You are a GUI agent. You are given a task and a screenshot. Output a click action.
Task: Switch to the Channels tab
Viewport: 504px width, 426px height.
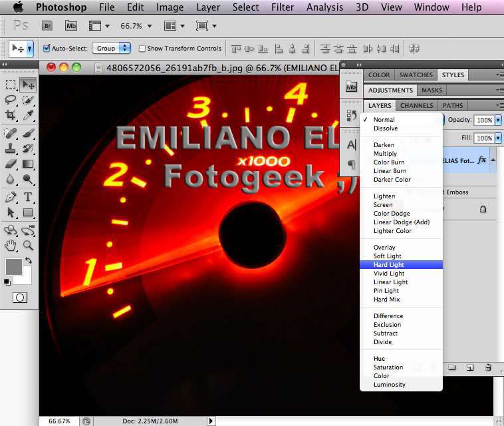(417, 106)
